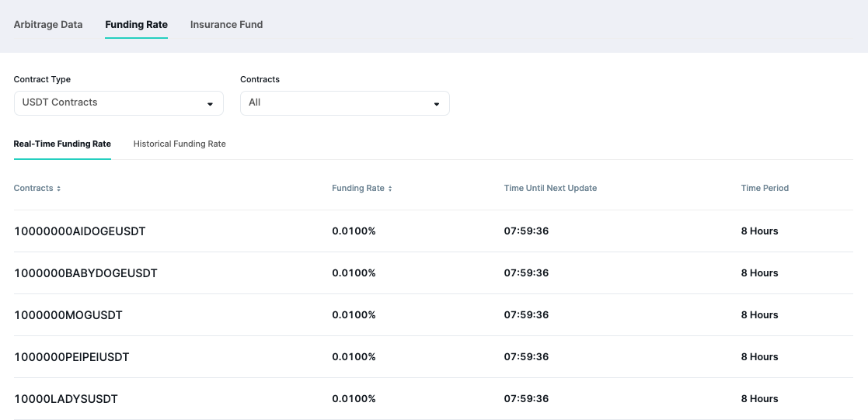
Task: Open 10000000AIDOGEUSDT contract
Action: point(80,231)
